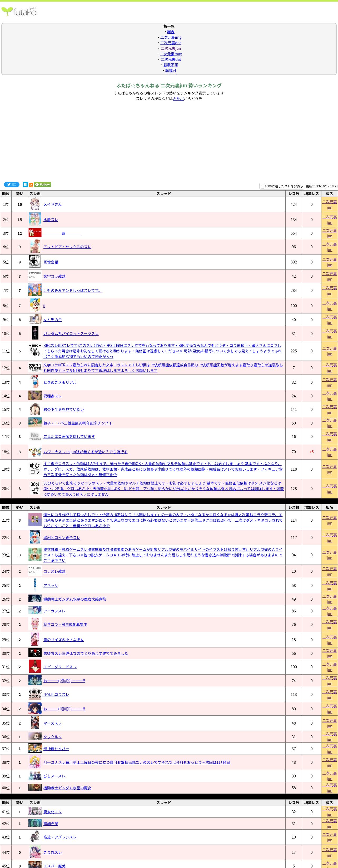Open the 機動戦士ガンダム水星の魔女大感謝祭 thread
This screenshot has width=338, height=868.
click(x=75, y=599)
